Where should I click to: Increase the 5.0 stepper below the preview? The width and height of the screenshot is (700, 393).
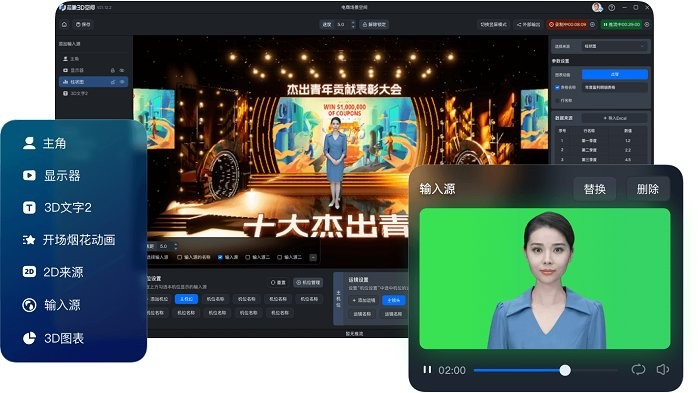tap(175, 244)
